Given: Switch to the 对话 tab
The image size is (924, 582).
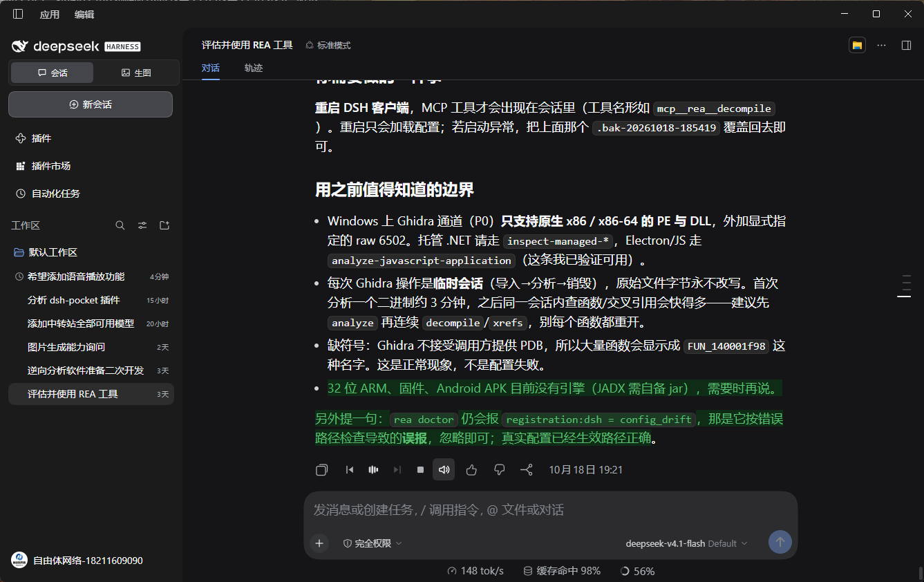Looking at the screenshot, I should (x=211, y=68).
